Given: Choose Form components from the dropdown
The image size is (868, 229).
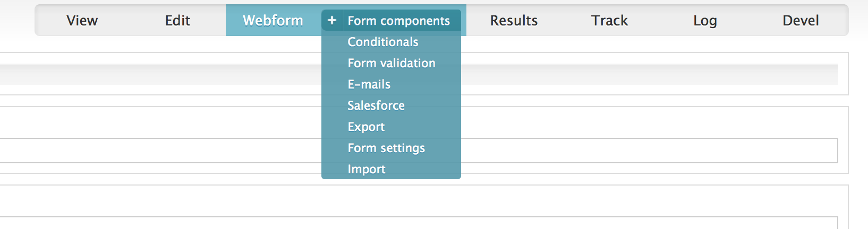Looking at the screenshot, I should (399, 21).
